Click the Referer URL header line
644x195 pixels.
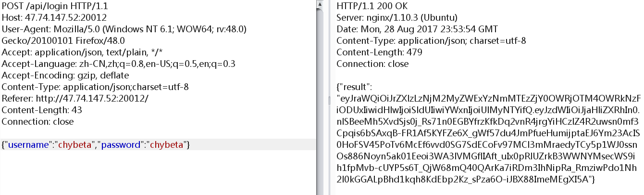75,99
